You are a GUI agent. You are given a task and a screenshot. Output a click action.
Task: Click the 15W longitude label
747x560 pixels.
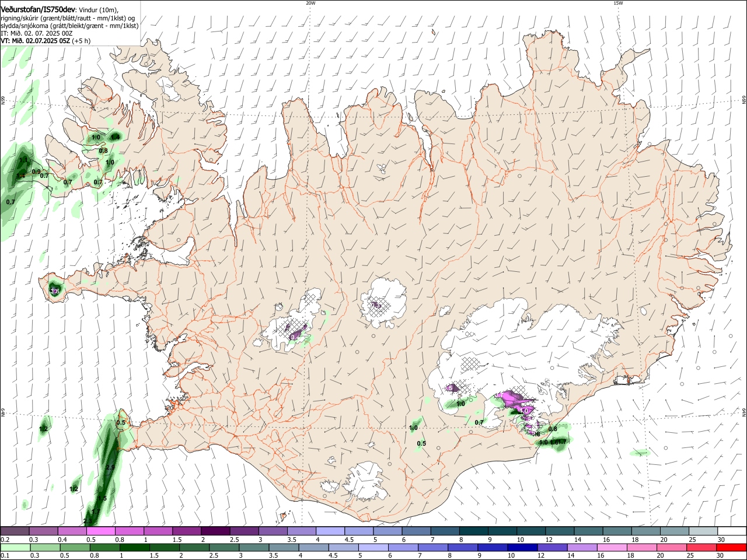(618, 3)
